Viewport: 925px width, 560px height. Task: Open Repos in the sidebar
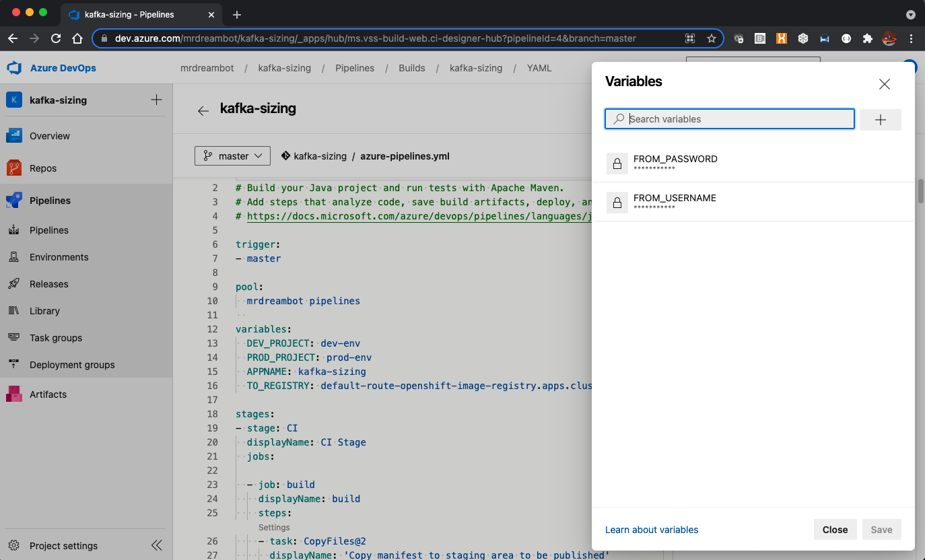tap(86, 168)
